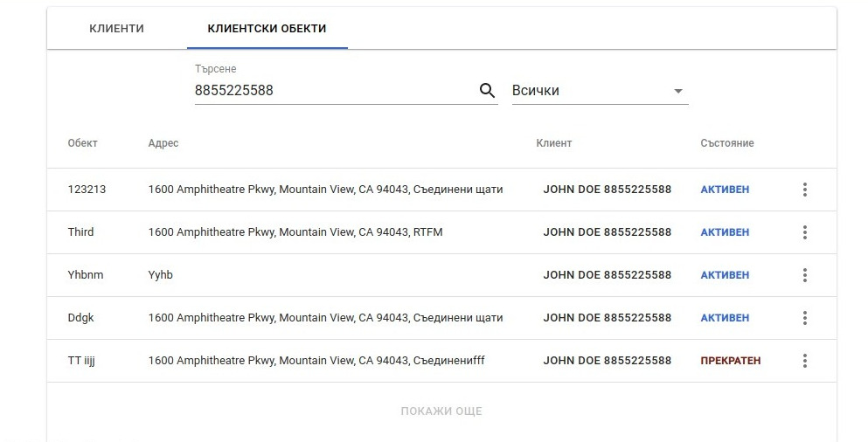Click address of Ddgk object
Image resolution: width=868 pixels, height=442 pixels.
325,318
